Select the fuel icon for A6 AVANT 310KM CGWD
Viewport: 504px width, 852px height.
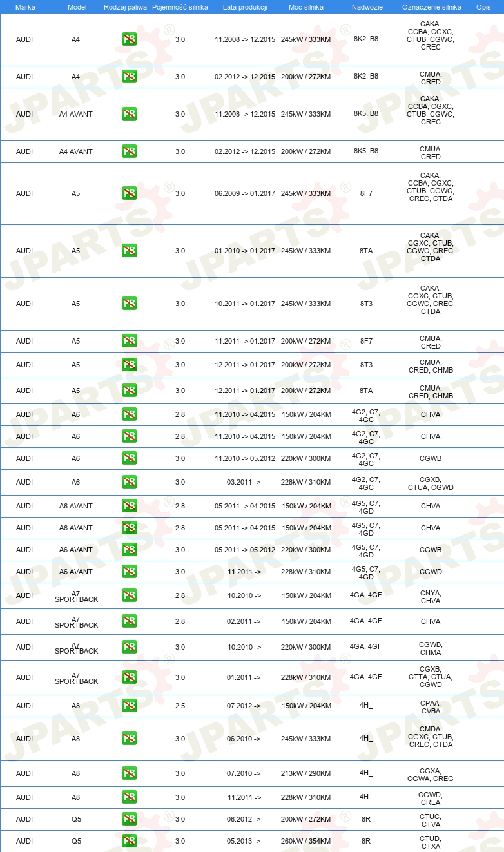130,572
